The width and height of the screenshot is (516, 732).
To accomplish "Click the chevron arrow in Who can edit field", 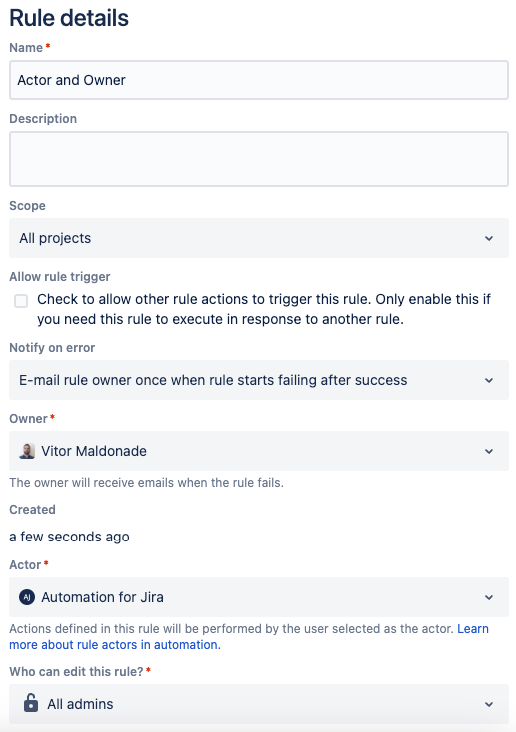I will coord(489,704).
